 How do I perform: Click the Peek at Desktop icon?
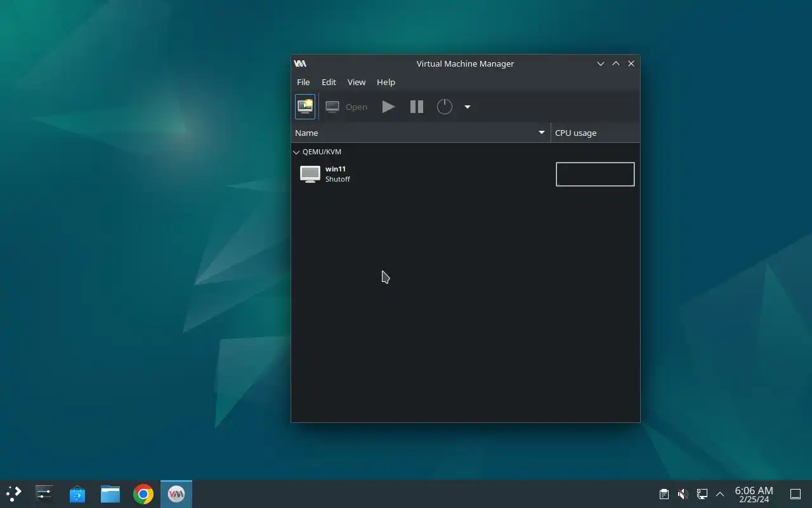tap(796, 494)
